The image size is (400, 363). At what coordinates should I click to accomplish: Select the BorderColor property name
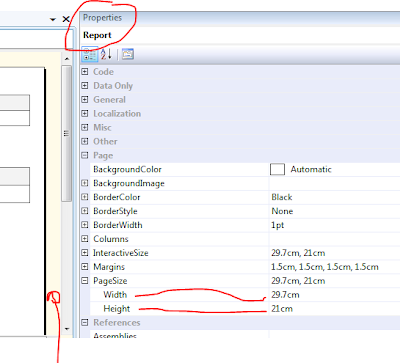point(117,197)
